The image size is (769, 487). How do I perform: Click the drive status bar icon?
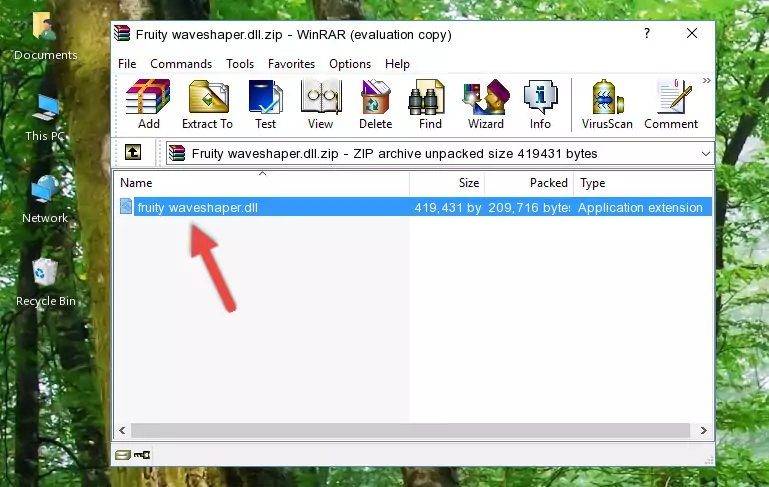click(x=123, y=455)
